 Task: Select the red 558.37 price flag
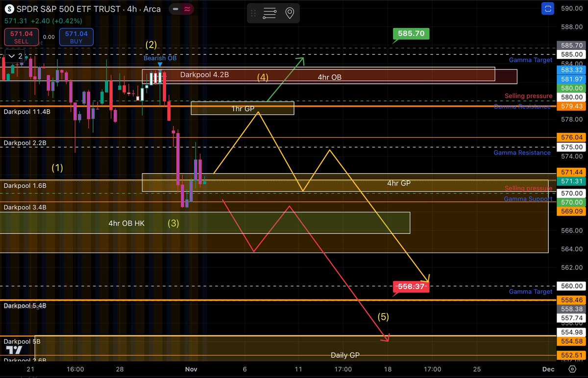(411, 286)
